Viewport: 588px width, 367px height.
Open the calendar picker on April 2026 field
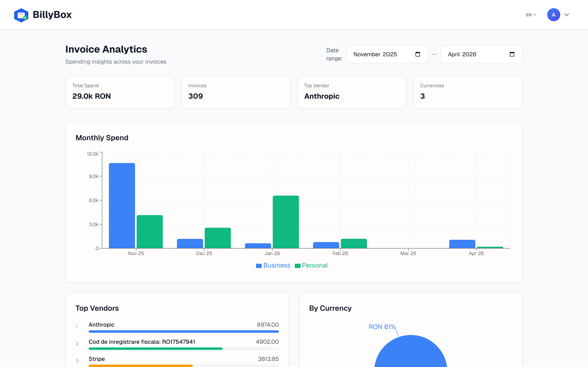point(512,54)
